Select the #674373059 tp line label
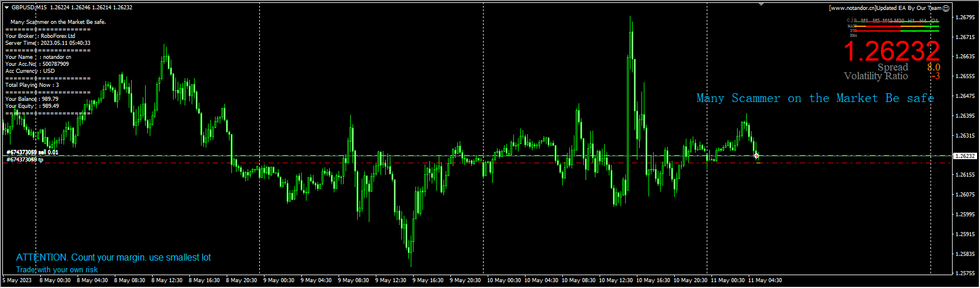980x288 pixels. 25,159
